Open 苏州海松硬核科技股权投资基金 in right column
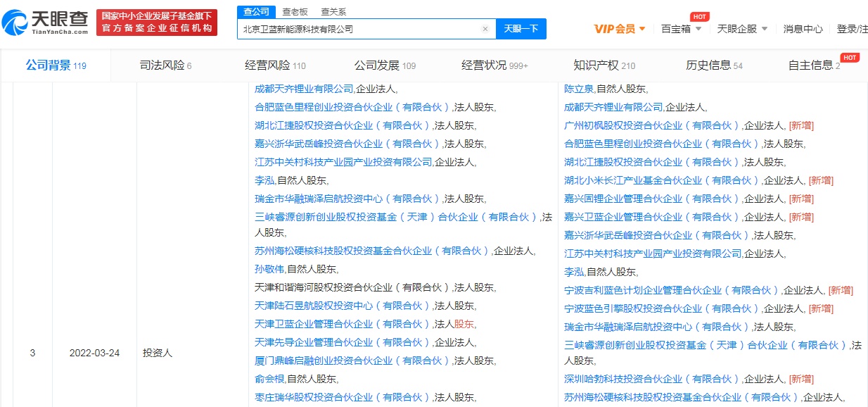This screenshot has height=407, width=868. tap(682, 397)
